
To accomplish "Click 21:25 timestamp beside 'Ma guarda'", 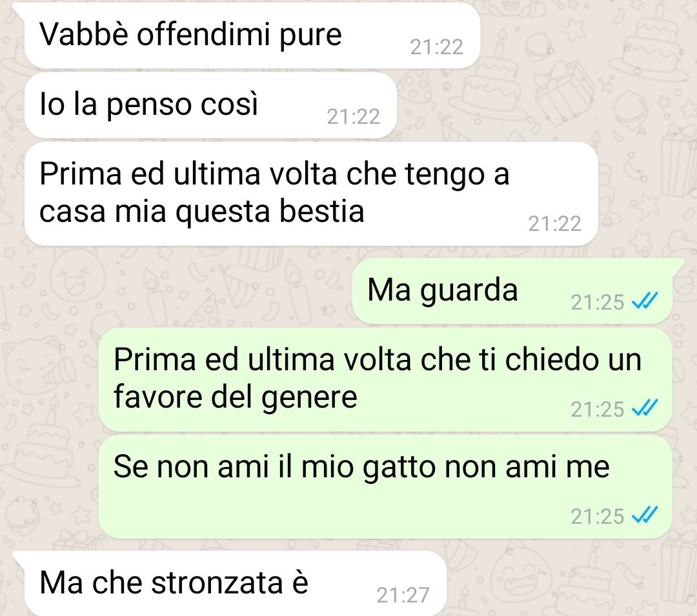I will 598,303.
